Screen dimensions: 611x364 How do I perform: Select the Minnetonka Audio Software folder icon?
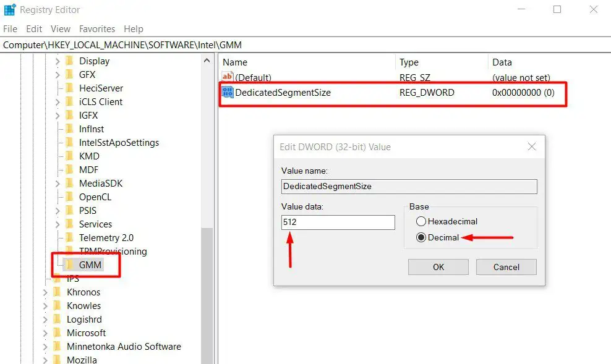[x=58, y=347]
